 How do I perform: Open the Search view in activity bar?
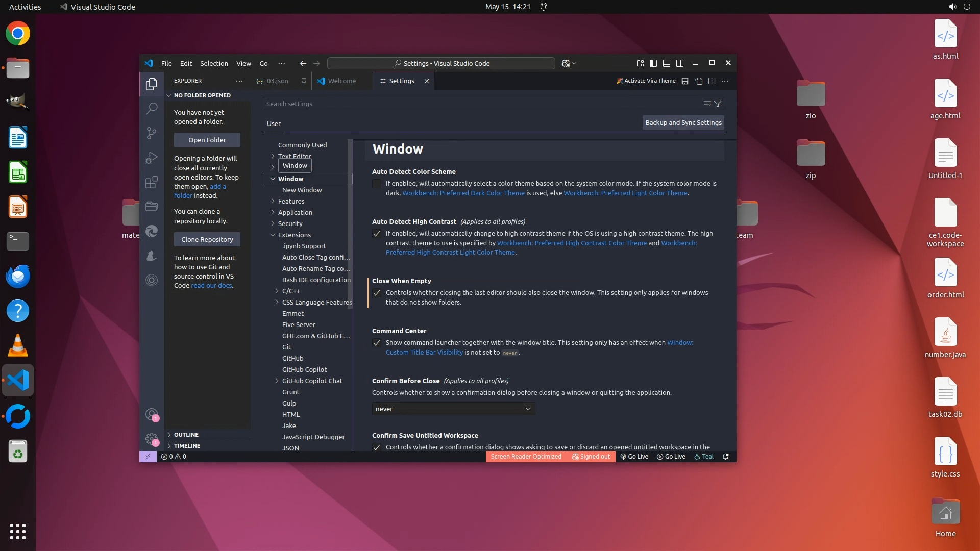tap(152, 108)
